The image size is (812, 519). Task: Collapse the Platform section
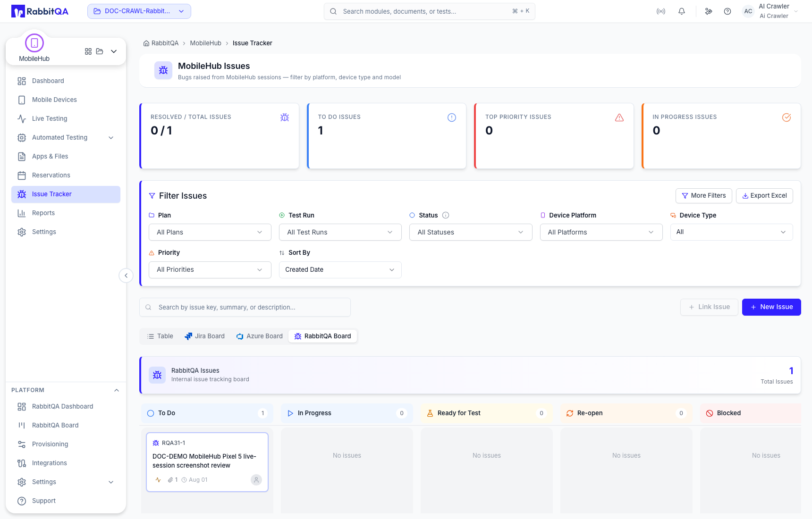117,390
